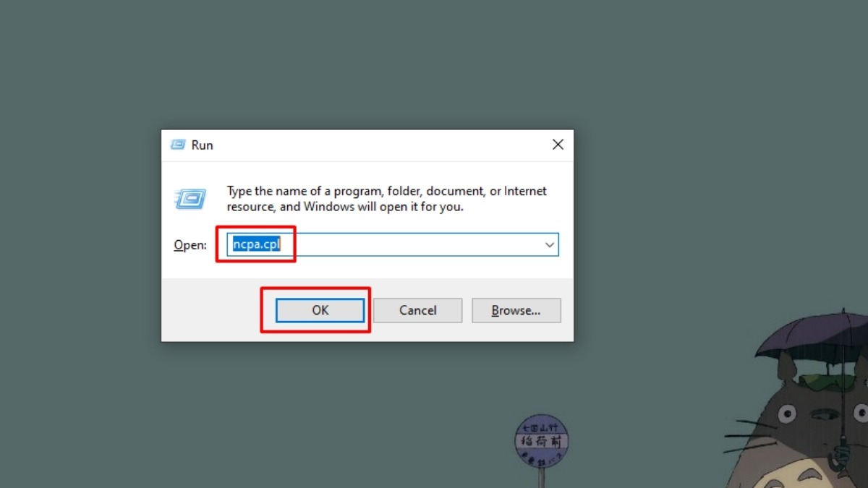Close the Run dialog with X
This screenshot has height=488, width=868.
tap(558, 145)
